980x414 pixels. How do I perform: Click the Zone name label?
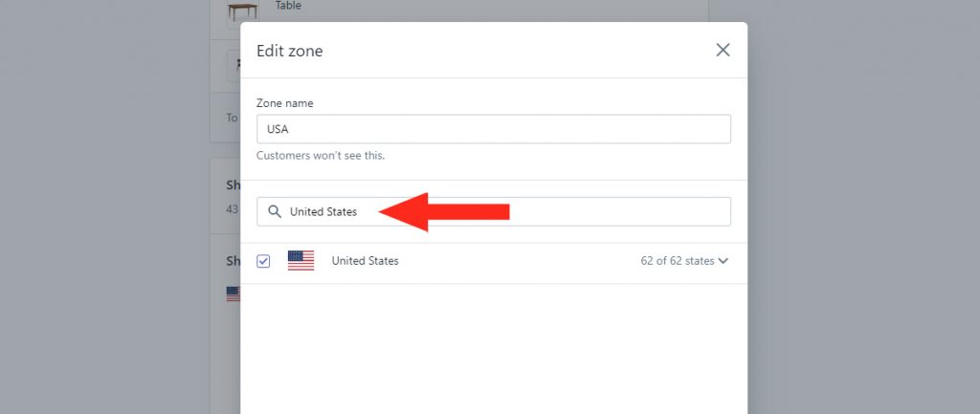coord(285,103)
